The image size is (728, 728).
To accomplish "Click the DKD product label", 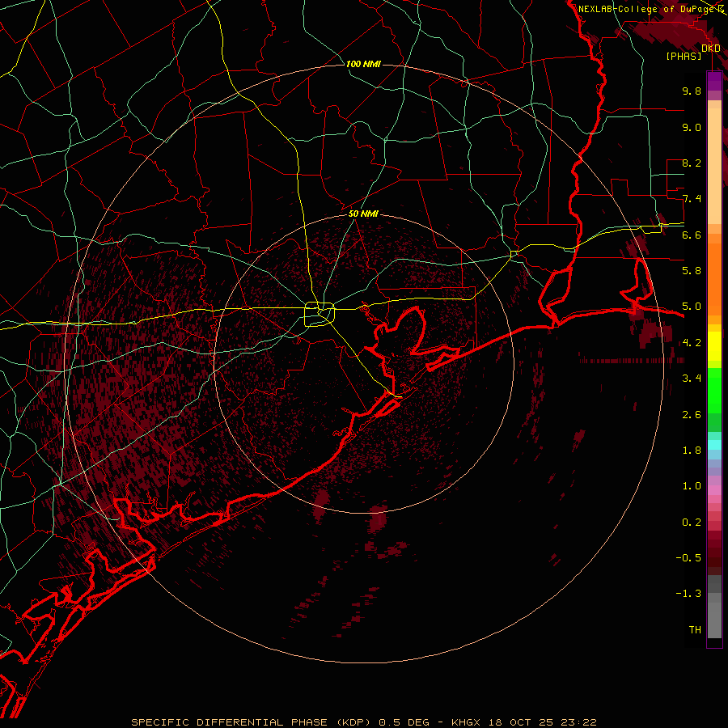I will point(711,49).
